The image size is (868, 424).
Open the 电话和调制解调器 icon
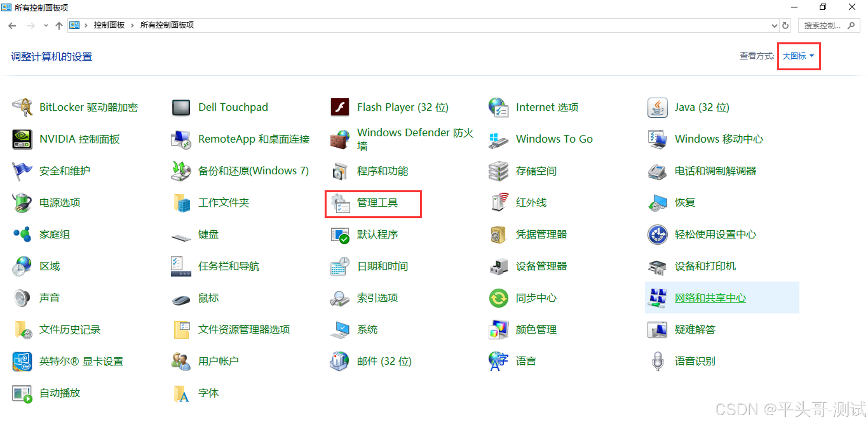pos(657,171)
